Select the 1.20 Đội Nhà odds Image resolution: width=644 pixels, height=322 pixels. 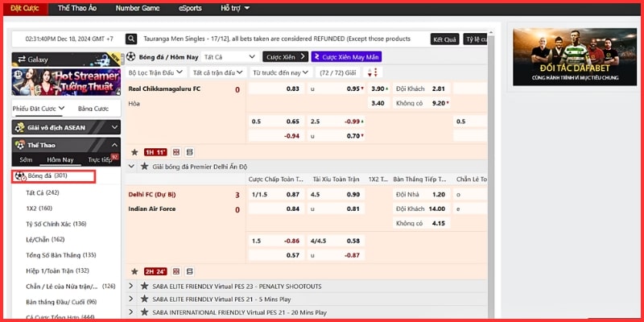tap(438, 195)
